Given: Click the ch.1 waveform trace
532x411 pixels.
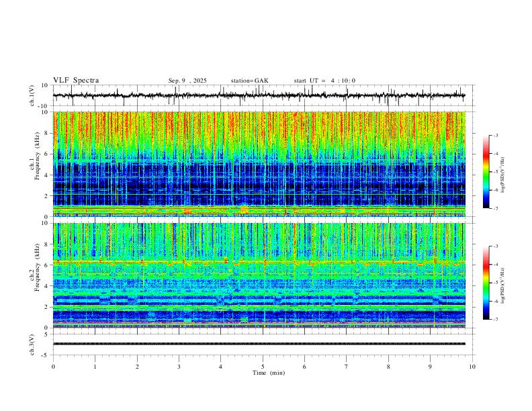Looking at the screenshot, I should click(259, 95).
